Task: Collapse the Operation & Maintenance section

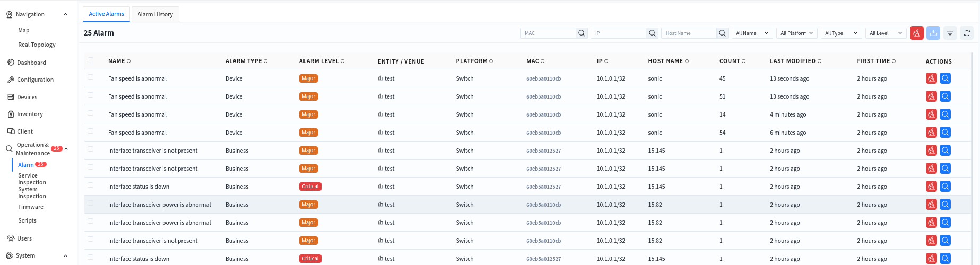Action: (x=66, y=149)
